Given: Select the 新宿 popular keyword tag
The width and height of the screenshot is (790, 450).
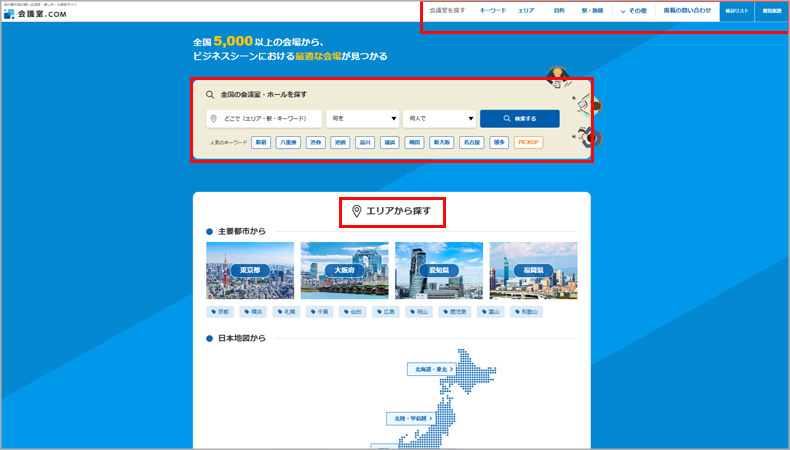Looking at the screenshot, I should (x=260, y=143).
